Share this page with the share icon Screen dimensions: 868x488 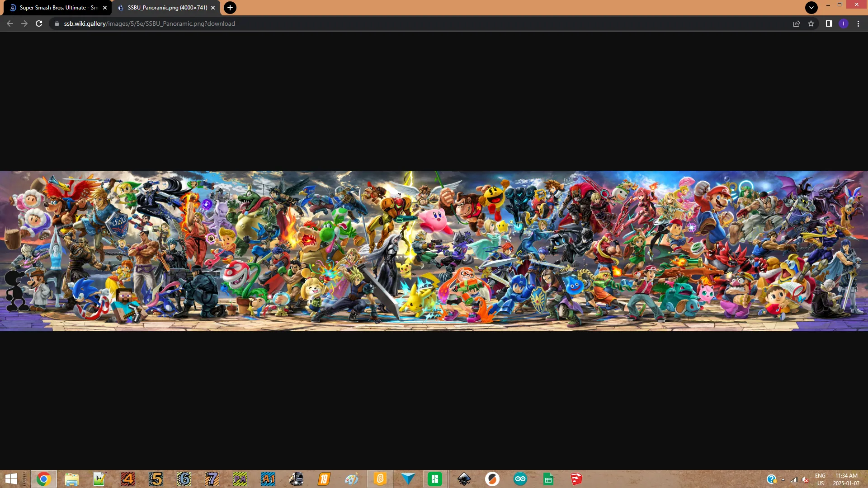(797, 23)
